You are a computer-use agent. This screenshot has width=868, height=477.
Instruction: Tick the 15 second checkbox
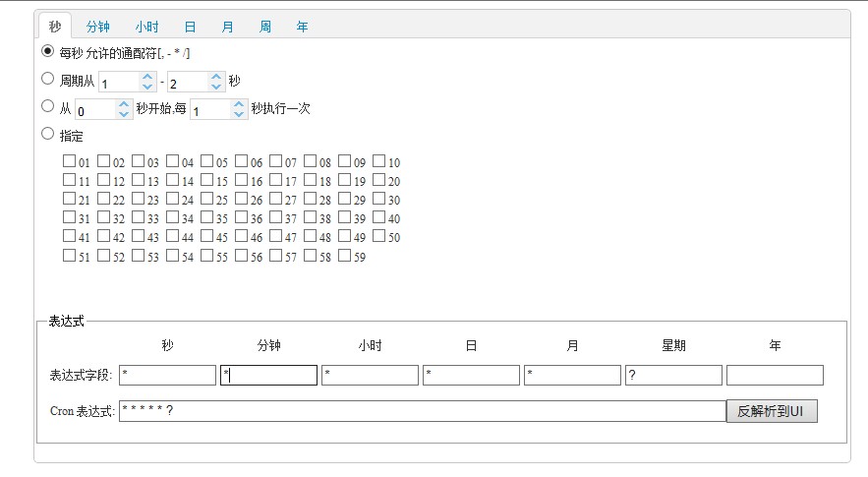click(207, 180)
